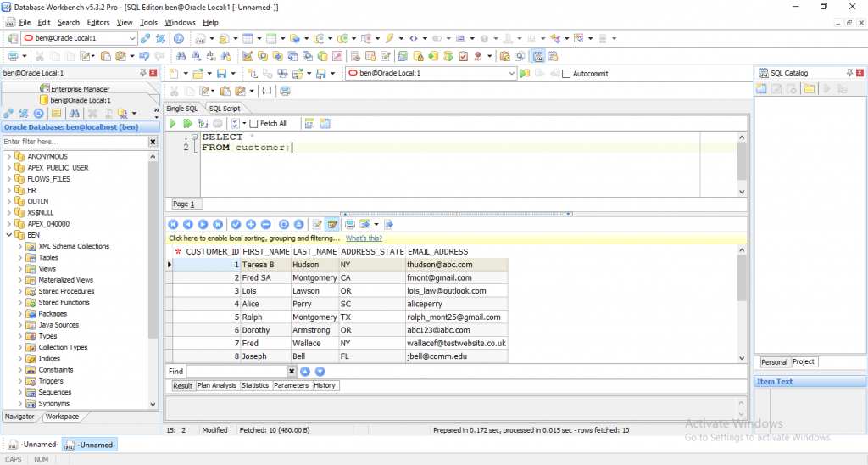Image resolution: width=868 pixels, height=465 pixels.
Task: Go to first record in result grid
Action: tap(173, 225)
